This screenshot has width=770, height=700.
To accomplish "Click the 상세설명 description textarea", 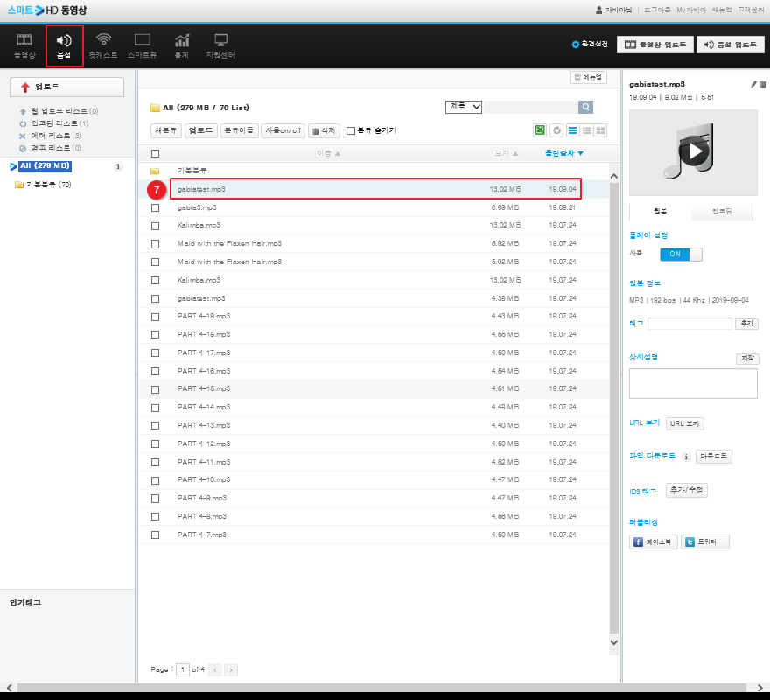I will tap(693, 383).
